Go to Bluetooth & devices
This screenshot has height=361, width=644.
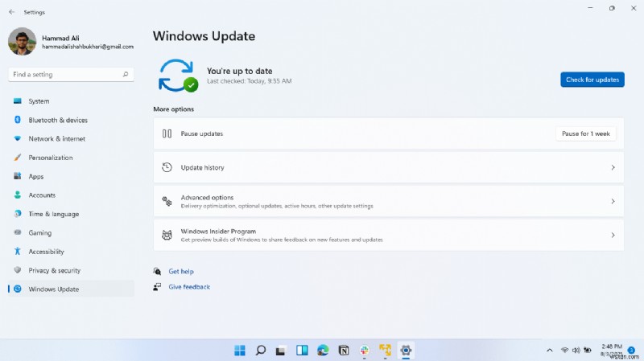coord(71,120)
